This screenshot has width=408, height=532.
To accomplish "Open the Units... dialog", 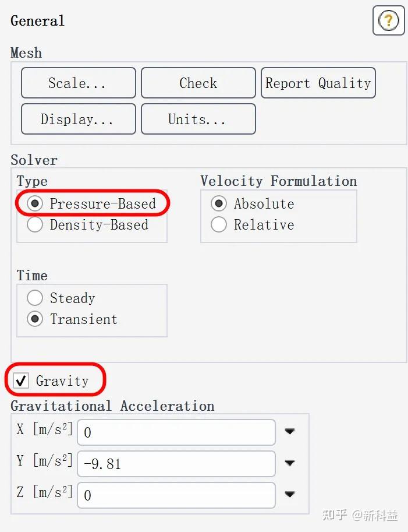I will (x=198, y=119).
